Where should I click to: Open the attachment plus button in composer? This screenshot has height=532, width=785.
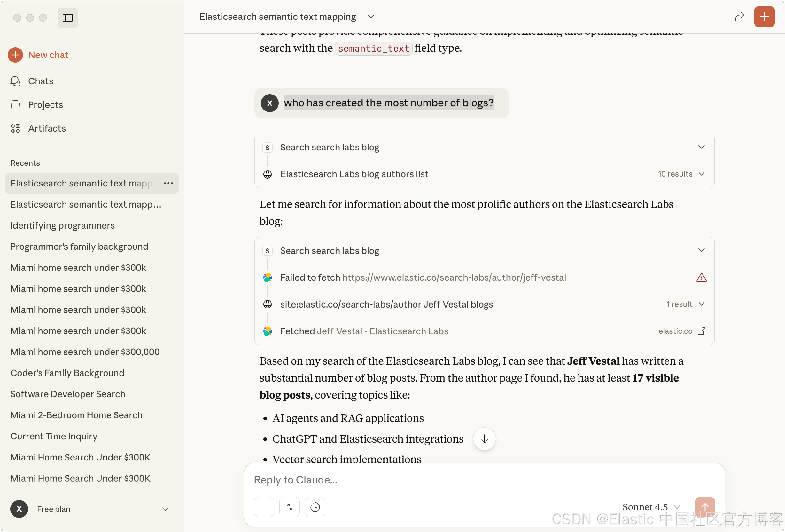pos(264,507)
